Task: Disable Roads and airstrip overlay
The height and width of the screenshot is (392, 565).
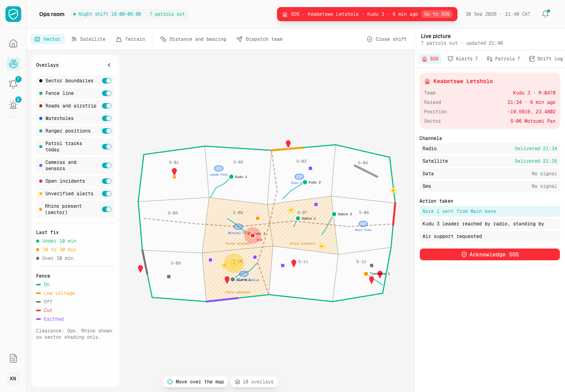Action: pos(107,106)
